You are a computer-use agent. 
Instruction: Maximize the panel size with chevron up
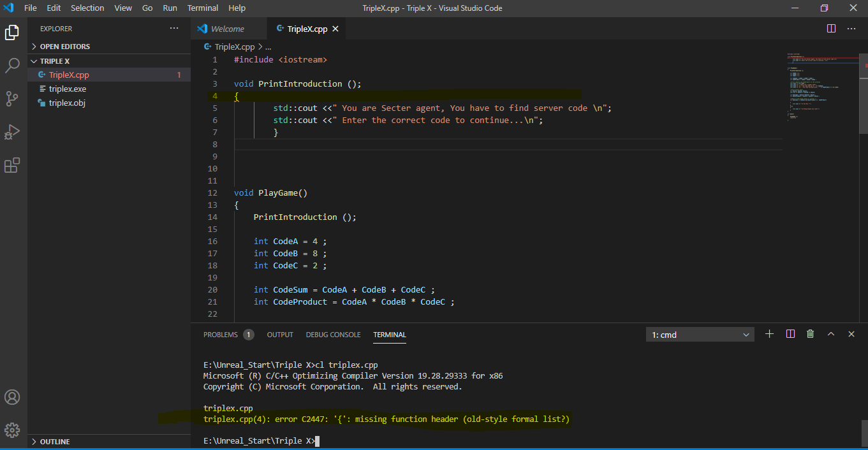click(x=831, y=334)
